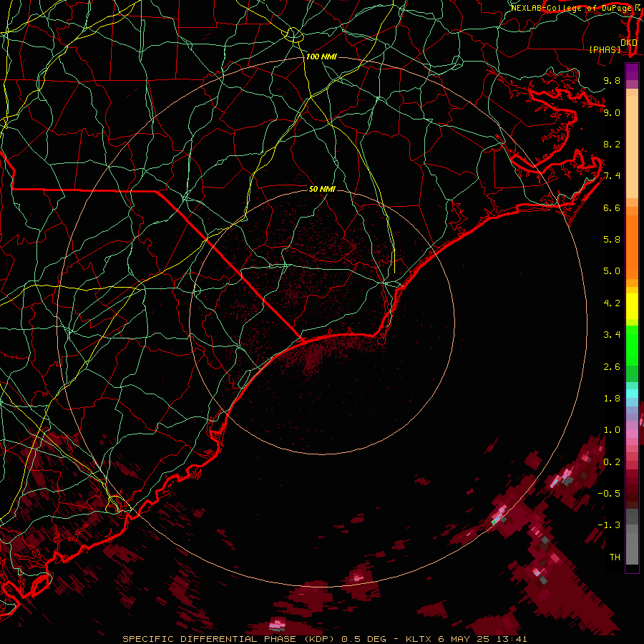Click the 6 MAY 25 13:41 timestamp
Screen dimensions: 644x644
tap(482, 639)
